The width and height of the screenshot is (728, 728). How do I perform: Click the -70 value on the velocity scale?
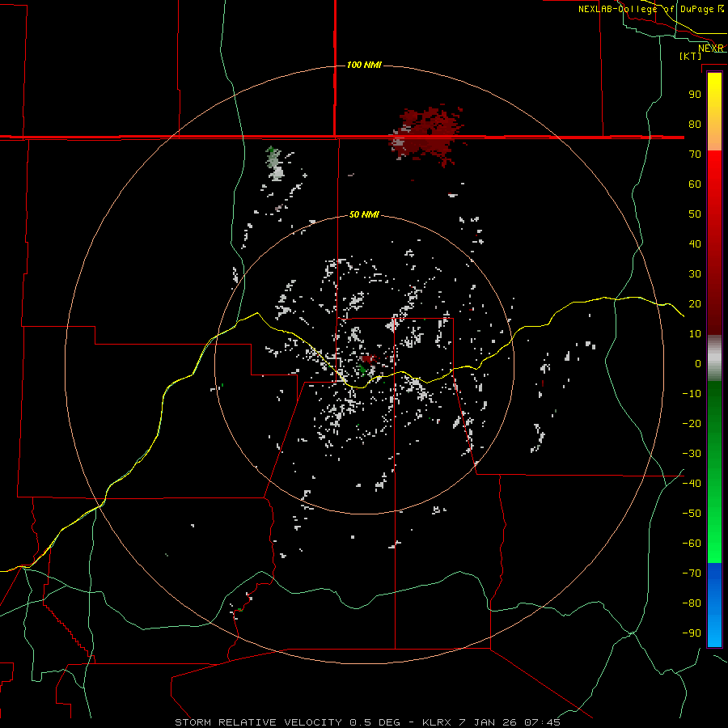coord(692,574)
